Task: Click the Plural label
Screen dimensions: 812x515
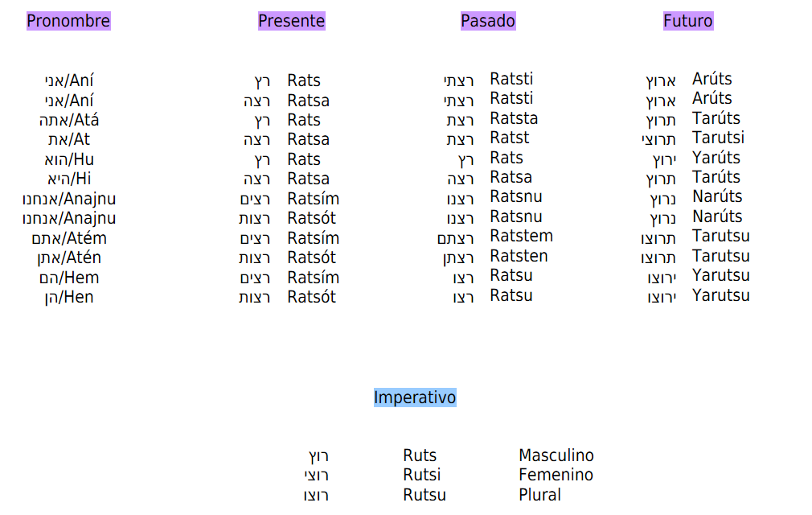Action: [x=539, y=495]
